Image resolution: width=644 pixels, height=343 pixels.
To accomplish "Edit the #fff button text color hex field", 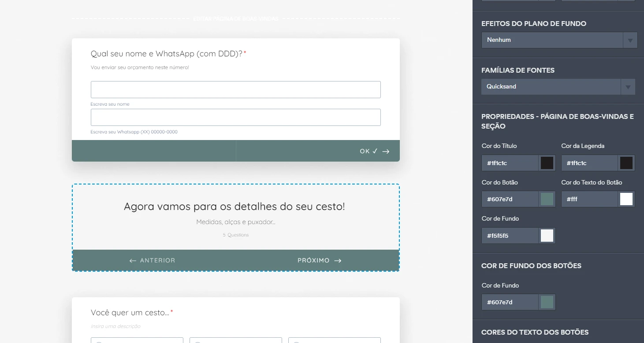I will coord(588,199).
